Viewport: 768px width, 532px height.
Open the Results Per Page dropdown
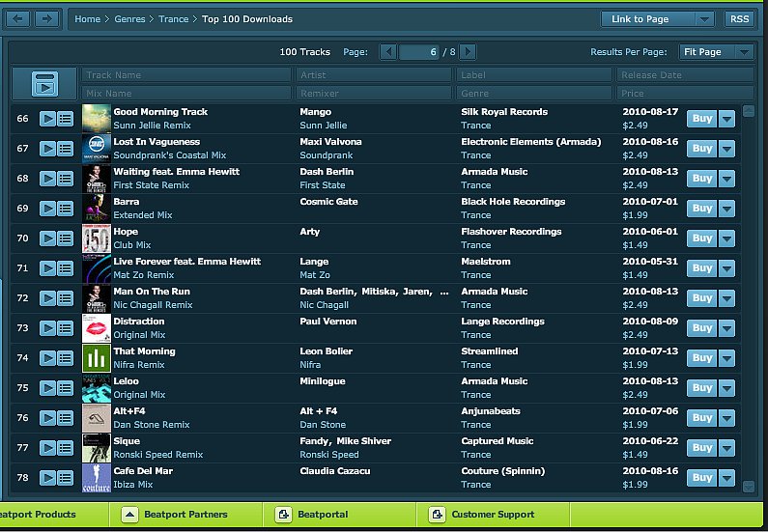click(x=716, y=52)
